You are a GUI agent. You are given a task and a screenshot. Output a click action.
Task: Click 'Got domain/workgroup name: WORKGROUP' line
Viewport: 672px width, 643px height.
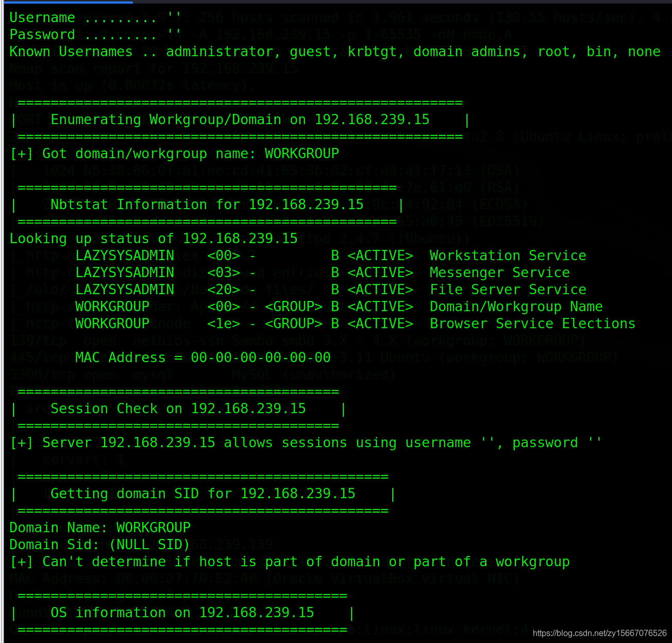click(175, 154)
